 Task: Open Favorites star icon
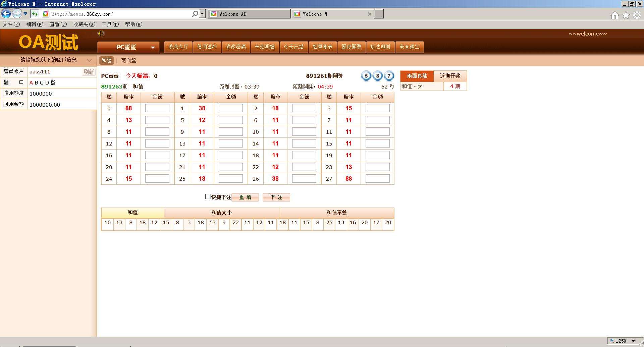tap(626, 15)
